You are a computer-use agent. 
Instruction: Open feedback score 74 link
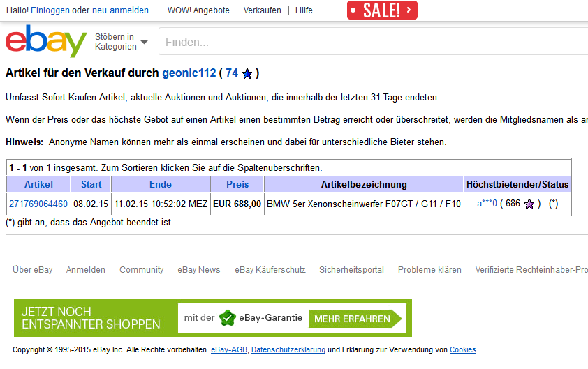[x=232, y=73]
